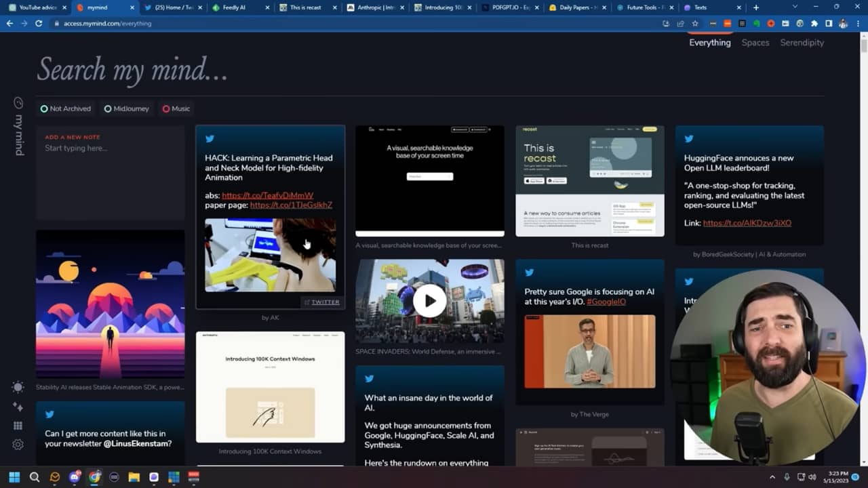
Task: Switch to the Future Tools browser tab
Action: (646, 7)
